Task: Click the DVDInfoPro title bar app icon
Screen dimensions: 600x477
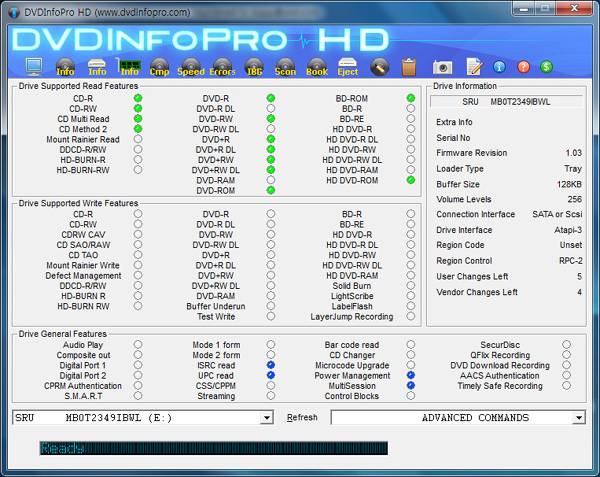Action: [x=14, y=13]
